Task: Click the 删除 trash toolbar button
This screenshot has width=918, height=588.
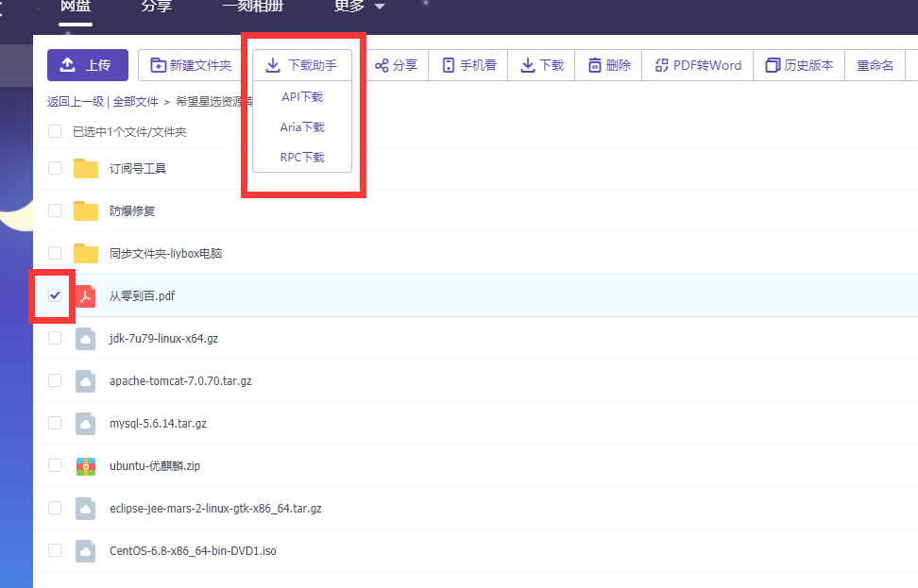Action: [x=609, y=65]
